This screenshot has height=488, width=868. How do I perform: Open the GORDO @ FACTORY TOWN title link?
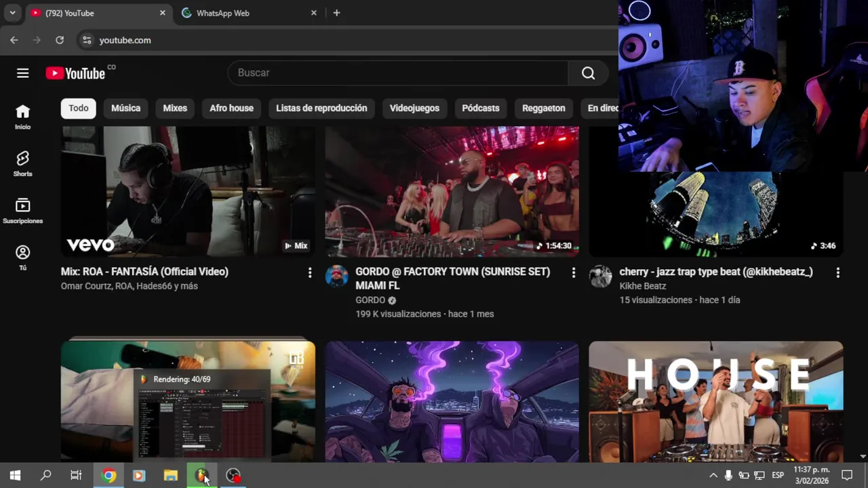[x=452, y=279]
